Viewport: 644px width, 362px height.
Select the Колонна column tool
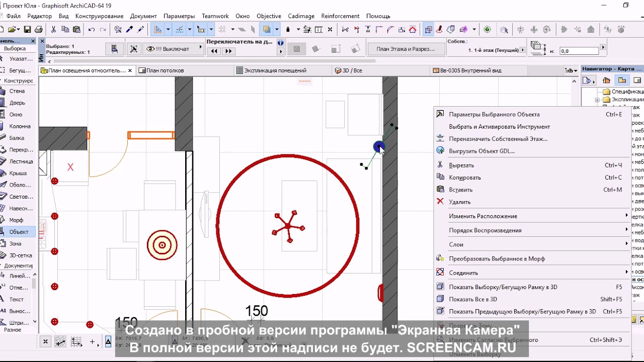[18, 126]
